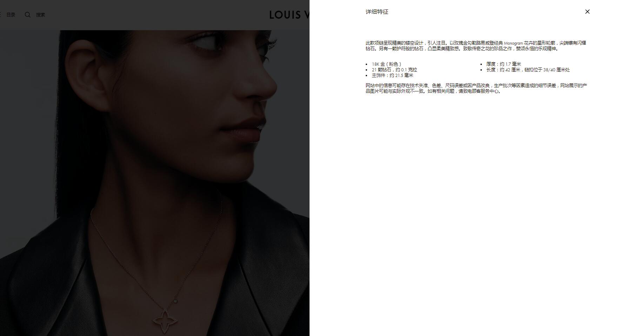Click the small round diamond charm on chain
This screenshot has height=336, width=644.
coord(175,301)
